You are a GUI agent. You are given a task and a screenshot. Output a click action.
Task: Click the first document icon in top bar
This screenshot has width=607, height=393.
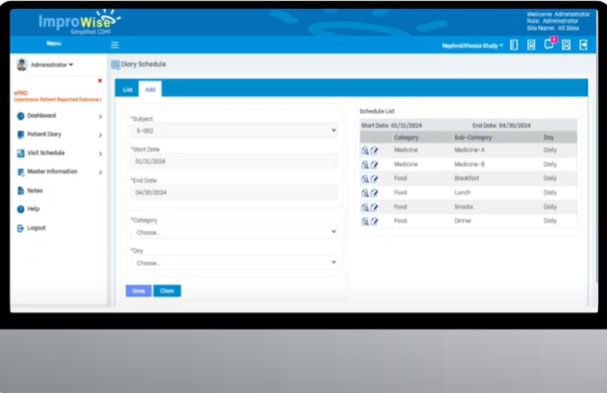point(514,45)
